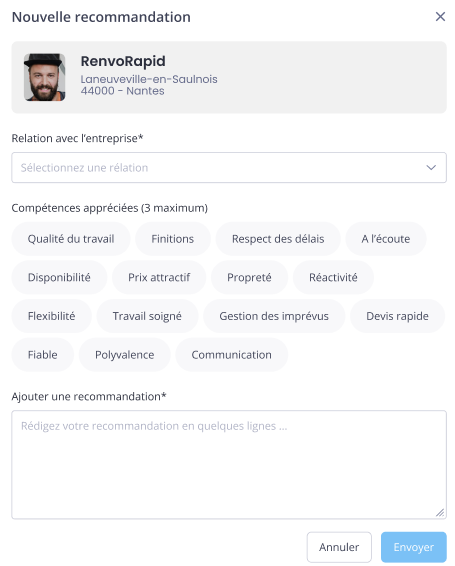
Task: Toggle the Devis rapide skill
Action: pyautogui.click(x=397, y=316)
